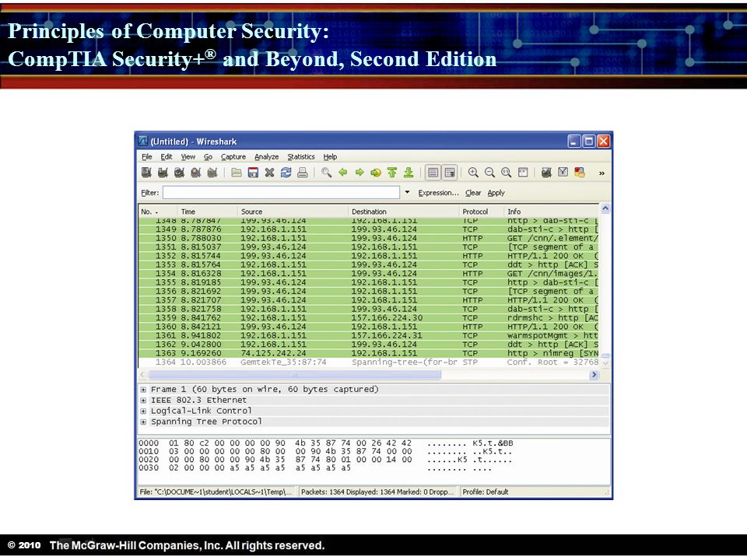Apply the display filter
The width and height of the screenshot is (747, 560).
tap(496, 193)
